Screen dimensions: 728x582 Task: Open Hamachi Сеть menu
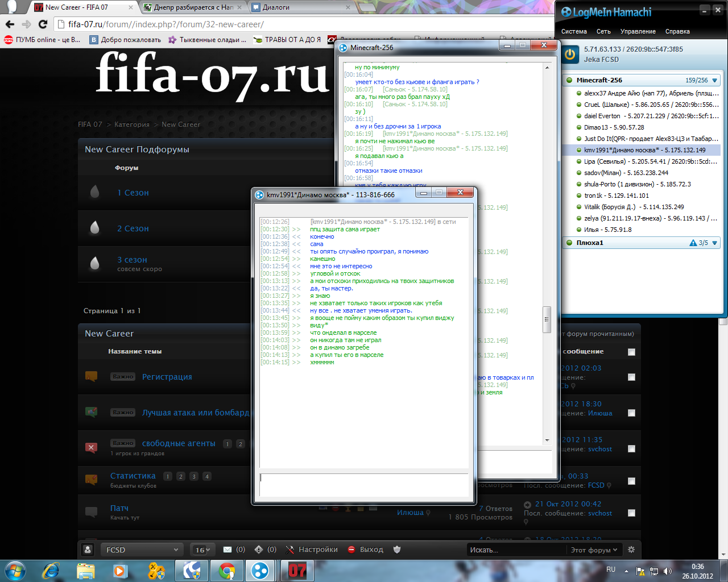coord(603,32)
